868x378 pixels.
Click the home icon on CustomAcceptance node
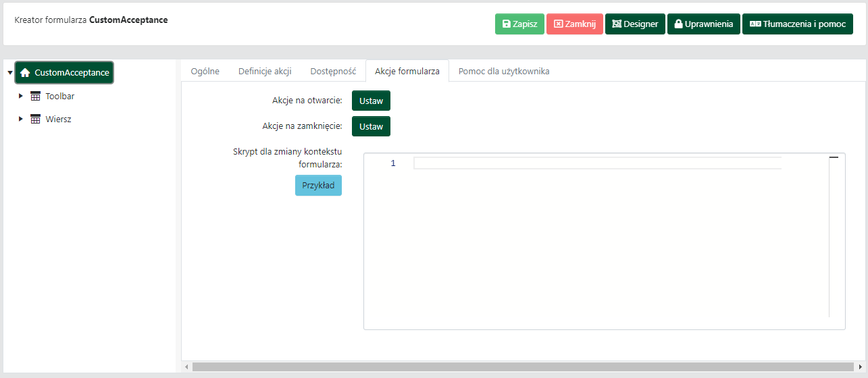click(25, 72)
